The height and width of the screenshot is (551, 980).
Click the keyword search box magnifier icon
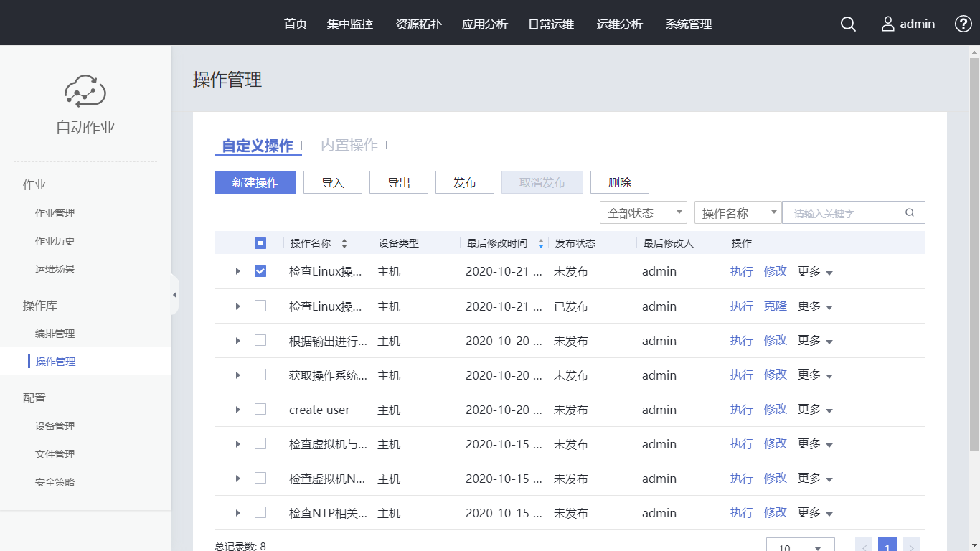(x=910, y=212)
